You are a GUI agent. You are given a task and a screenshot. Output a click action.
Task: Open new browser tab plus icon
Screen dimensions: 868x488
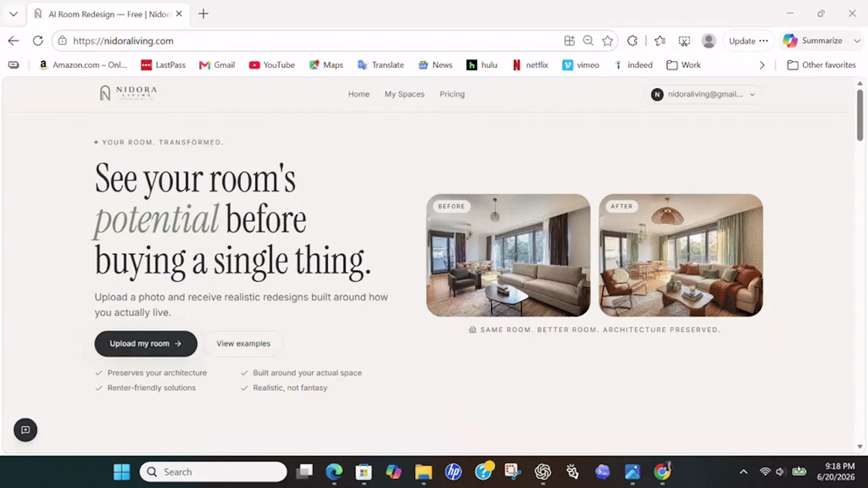click(203, 14)
